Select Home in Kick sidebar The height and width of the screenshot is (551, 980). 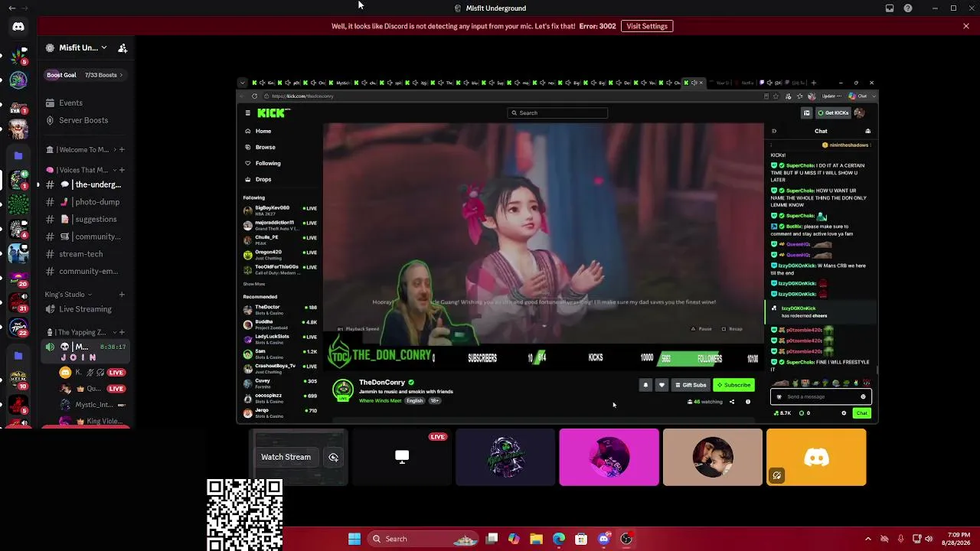[x=263, y=131]
